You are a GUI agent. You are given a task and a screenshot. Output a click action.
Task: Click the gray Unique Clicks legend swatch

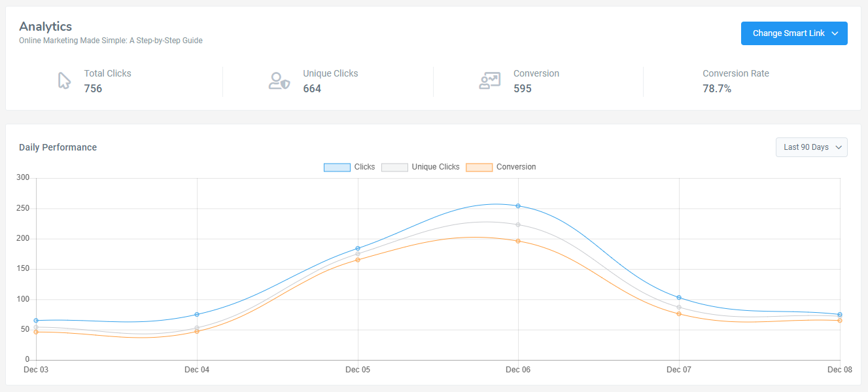pos(394,167)
